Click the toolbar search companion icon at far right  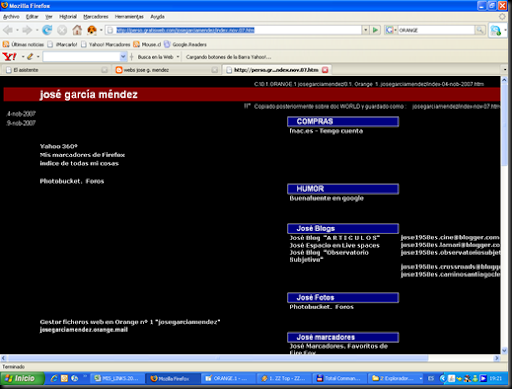tap(496, 30)
